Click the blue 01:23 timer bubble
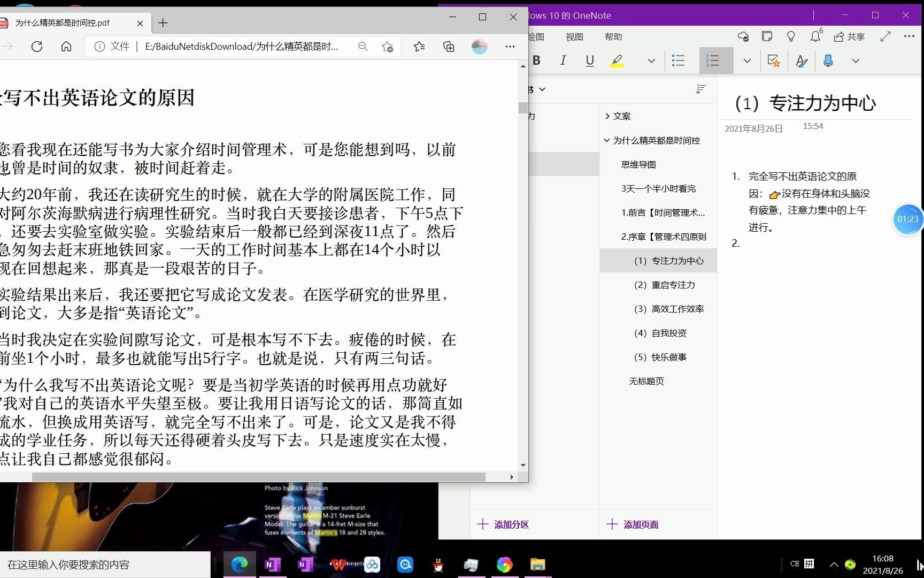The height and width of the screenshot is (578, 924). (x=907, y=219)
